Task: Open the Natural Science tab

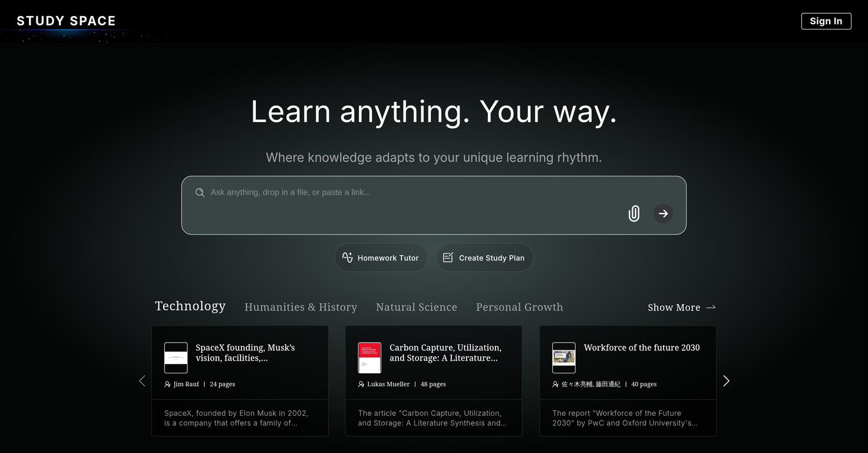Action: (x=416, y=307)
